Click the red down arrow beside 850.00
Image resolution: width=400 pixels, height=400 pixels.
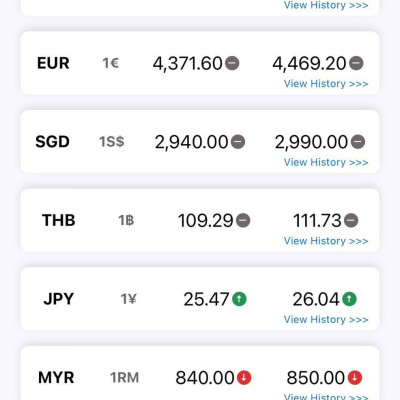[x=355, y=378]
